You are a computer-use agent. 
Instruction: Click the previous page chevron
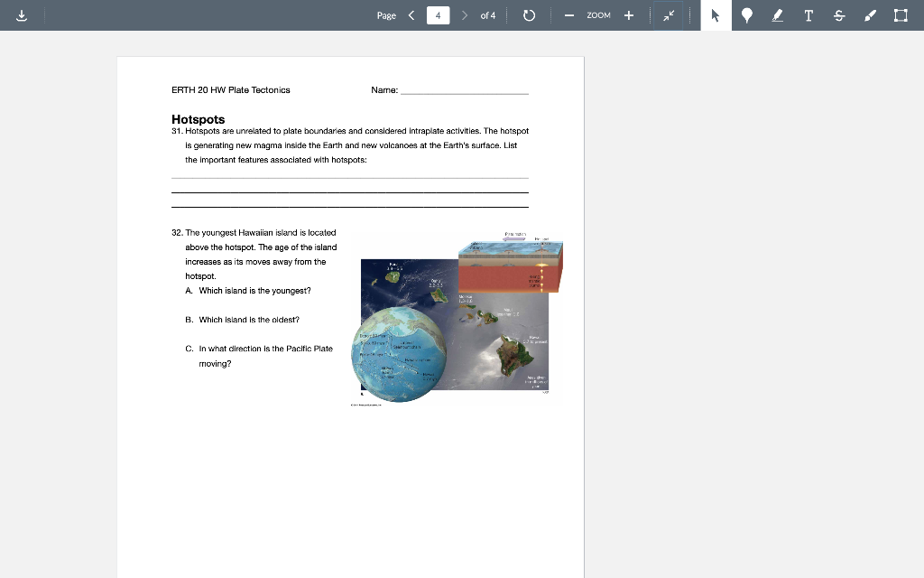pyautogui.click(x=411, y=14)
